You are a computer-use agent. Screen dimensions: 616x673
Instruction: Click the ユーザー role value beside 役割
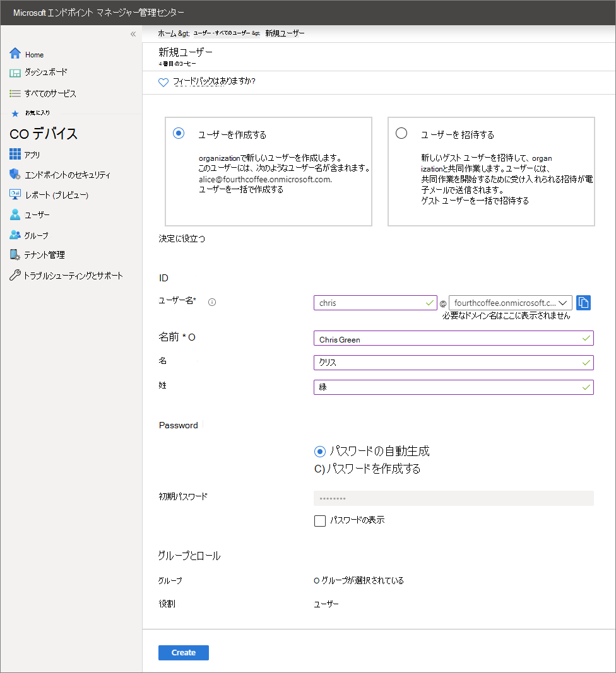[326, 604]
